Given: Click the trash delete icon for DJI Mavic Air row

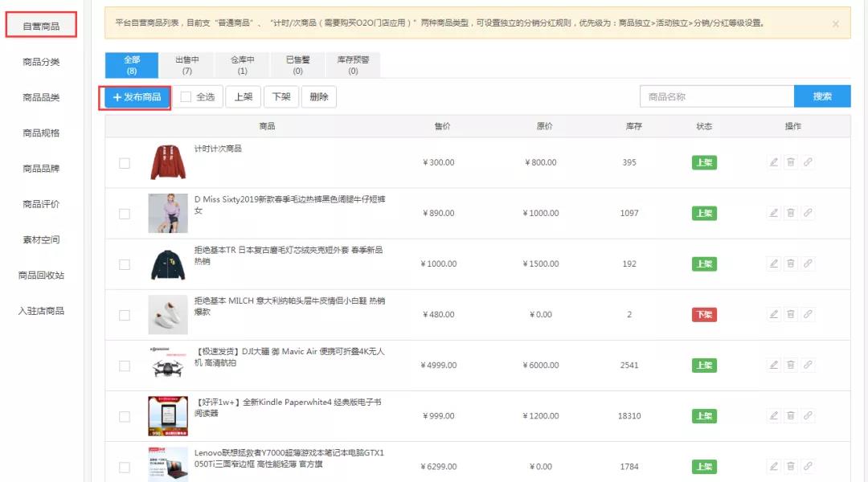Looking at the screenshot, I should click(x=791, y=365).
